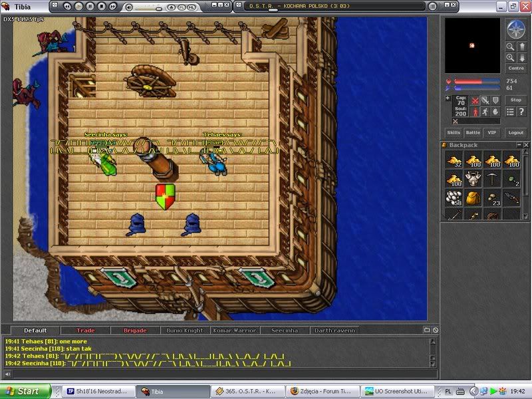Select the 32 gold coins stack in backpack
The height and width of the screenshot is (399, 532).
pos(454,160)
